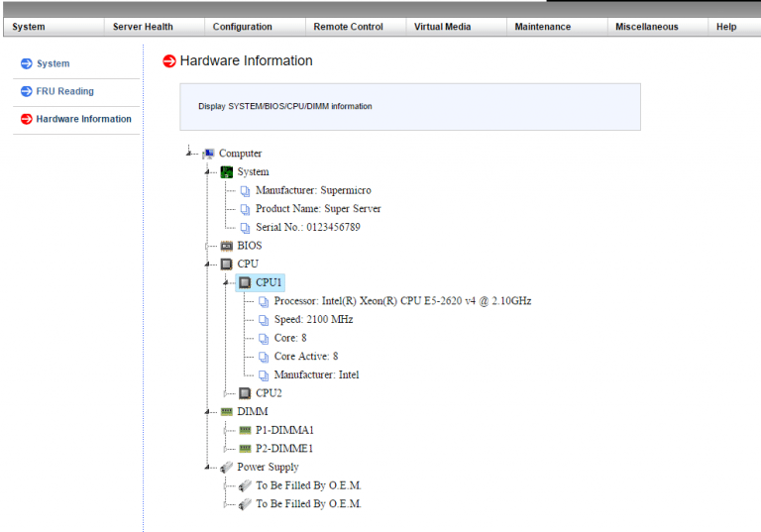Screen dimensions: 761x532
Task: Click the Serial No.: 0123456789 text
Action: pyautogui.click(x=308, y=227)
